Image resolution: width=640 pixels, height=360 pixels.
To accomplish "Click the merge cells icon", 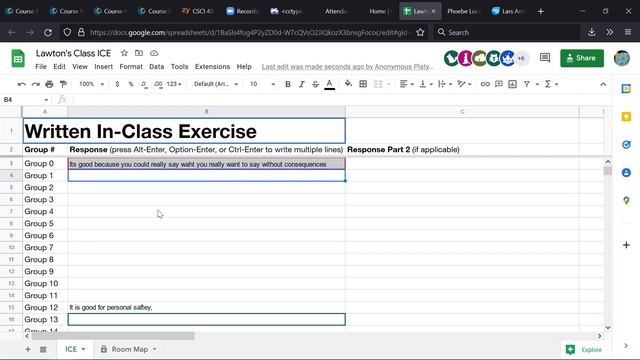I will [x=378, y=84].
